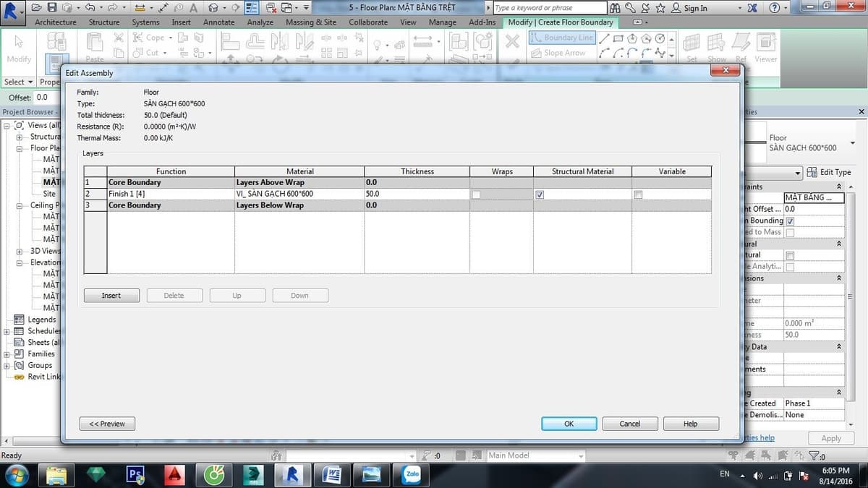Click the << Preview button
Image resolution: width=868 pixels, height=488 pixels.
[107, 424]
